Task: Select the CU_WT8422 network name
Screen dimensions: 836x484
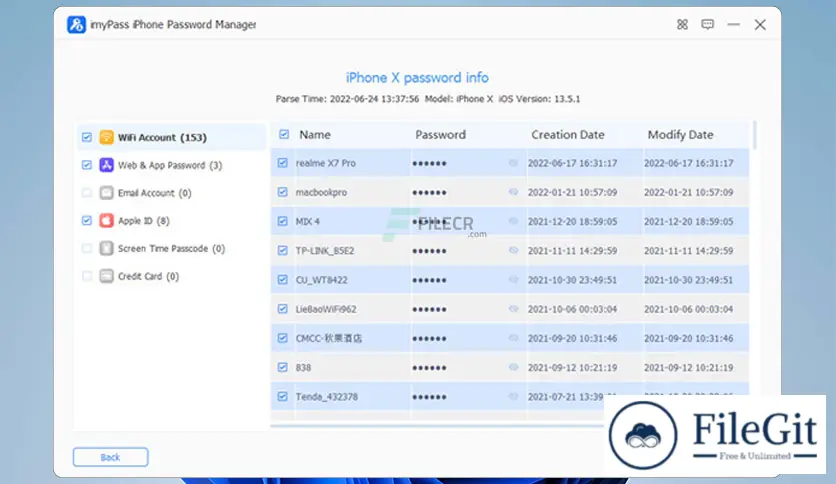Action: pyautogui.click(x=321, y=280)
